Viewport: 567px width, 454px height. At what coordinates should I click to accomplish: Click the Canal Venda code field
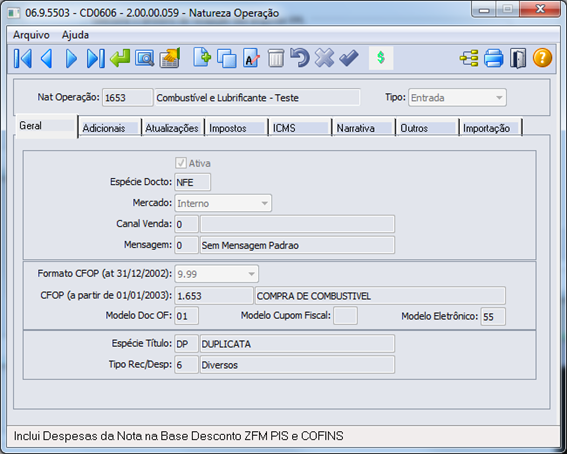[186, 224]
